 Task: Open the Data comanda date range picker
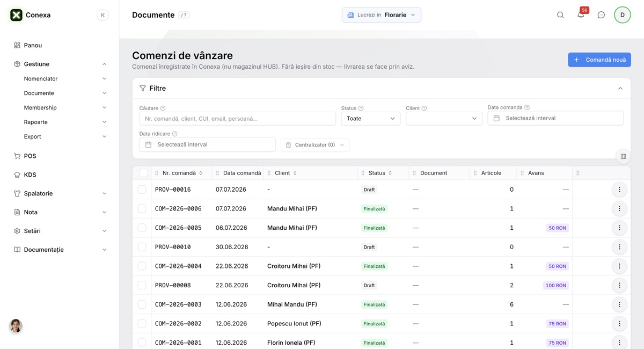click(x=555, y=118)
